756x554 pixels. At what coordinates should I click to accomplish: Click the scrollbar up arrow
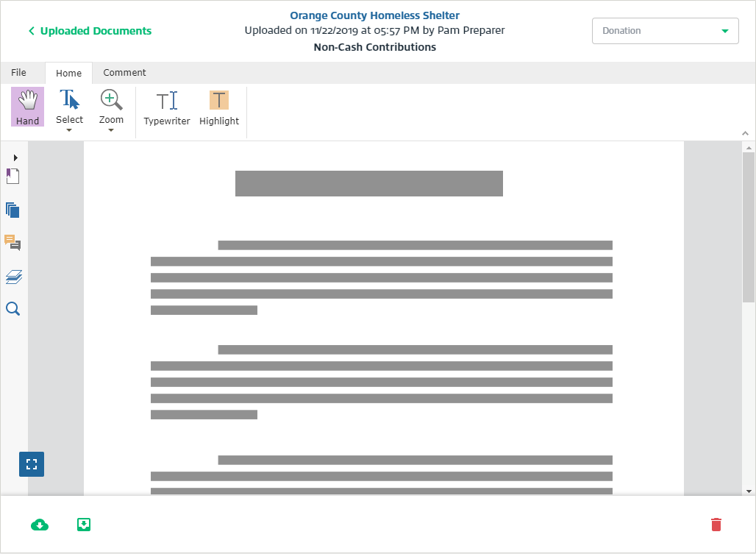749,148
